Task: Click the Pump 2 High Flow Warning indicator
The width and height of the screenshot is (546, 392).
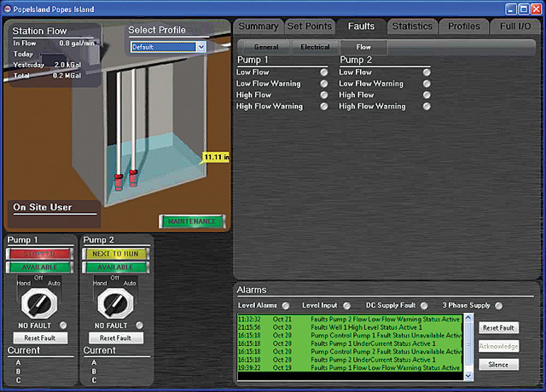Action: coord(426,107)
